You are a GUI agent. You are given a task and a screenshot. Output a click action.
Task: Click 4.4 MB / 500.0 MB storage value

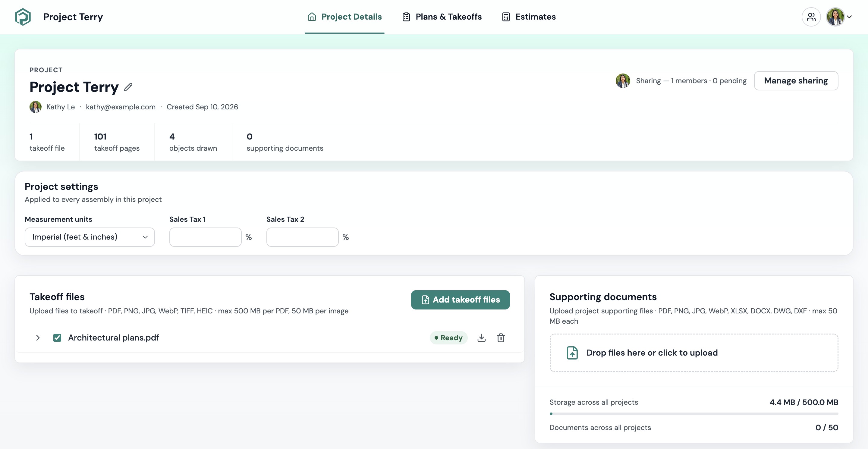coord(804,402)
